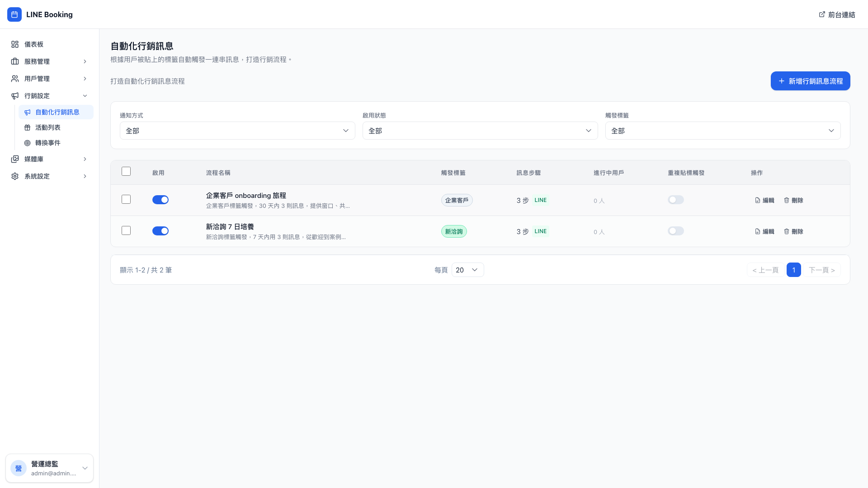Image resolution: width=868 pixels, height=488 pixels.
Task: Enable 重複貼標觸發 for 新洽詢 7 日培養
Action: (676, 231)
